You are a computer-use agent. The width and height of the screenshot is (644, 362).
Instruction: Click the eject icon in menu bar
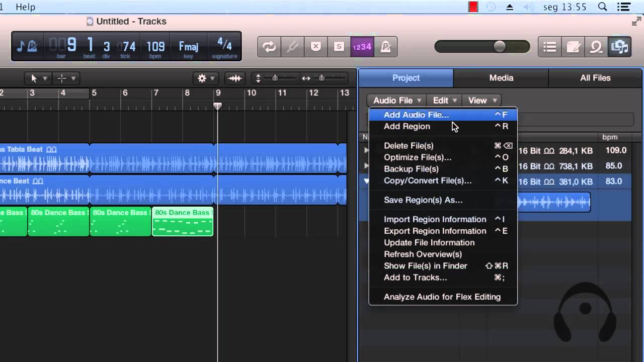pos(509,7)
